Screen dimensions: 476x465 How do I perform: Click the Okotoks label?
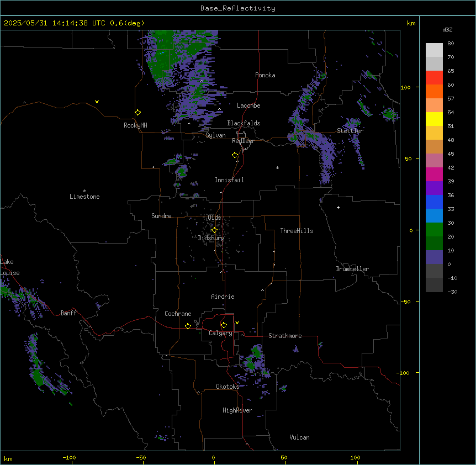coord(228,387)
